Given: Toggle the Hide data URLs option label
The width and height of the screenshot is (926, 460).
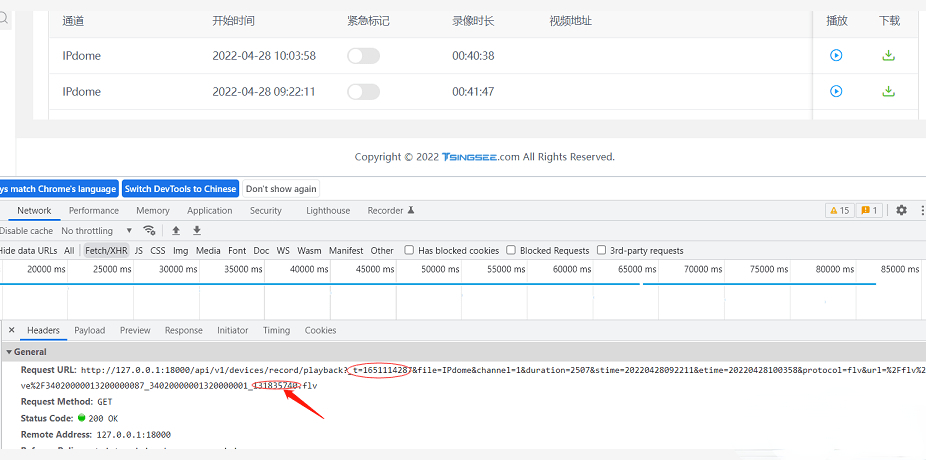Looking at the screenshot, I should coord(28,251).
